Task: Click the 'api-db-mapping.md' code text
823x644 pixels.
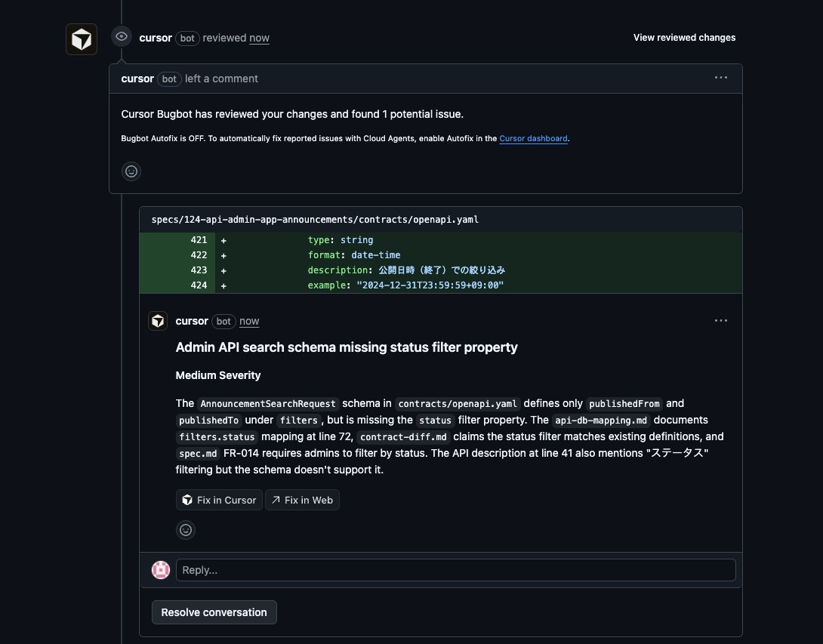Action: [601, 421]
